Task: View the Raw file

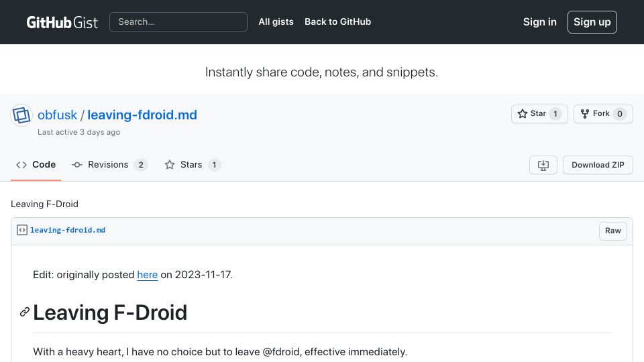Action: (612, 231)
